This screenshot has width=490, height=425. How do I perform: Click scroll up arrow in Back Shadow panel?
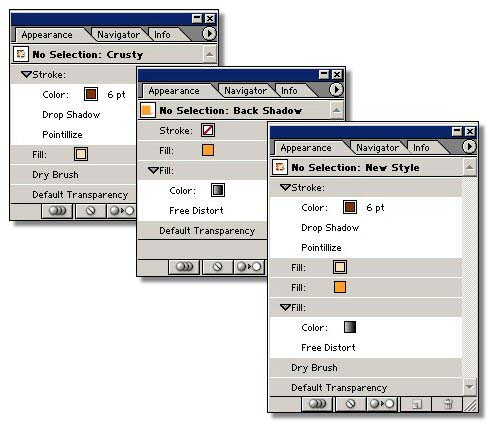click(x=337, y=110)
